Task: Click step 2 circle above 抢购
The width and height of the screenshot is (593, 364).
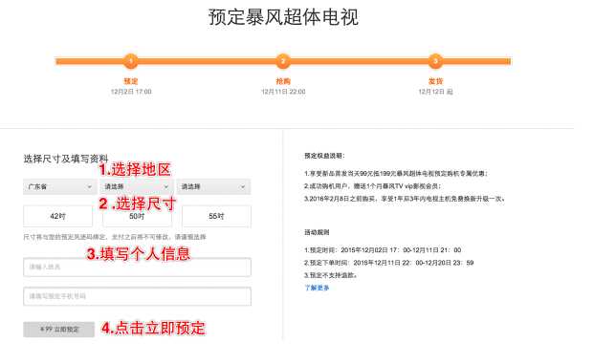Action: [283, 61]
